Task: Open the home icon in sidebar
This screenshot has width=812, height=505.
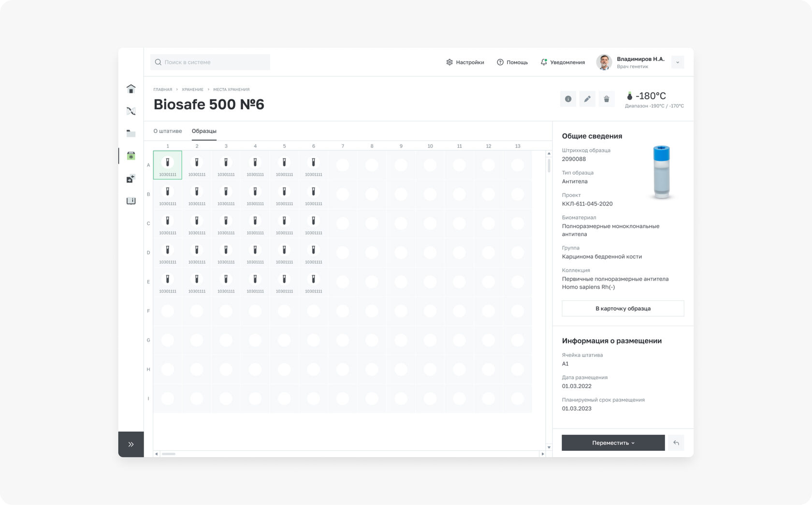Action: click(131, 89)
